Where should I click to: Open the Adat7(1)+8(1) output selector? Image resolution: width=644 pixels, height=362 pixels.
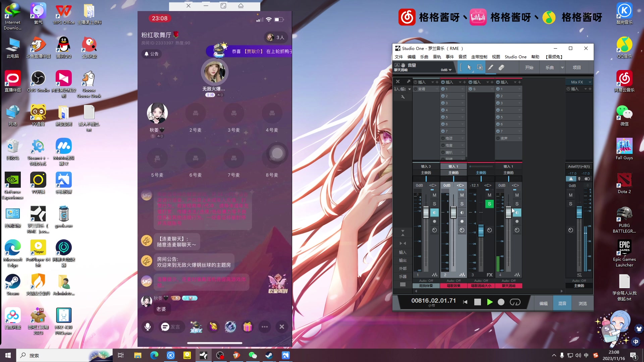[579, 166]
